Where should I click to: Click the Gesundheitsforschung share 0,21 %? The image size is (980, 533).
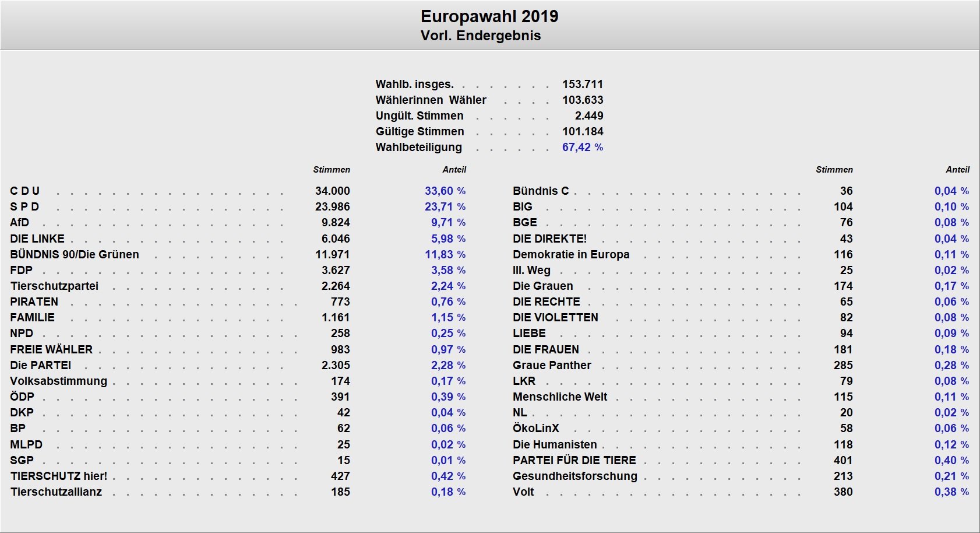tap(951, 476)
